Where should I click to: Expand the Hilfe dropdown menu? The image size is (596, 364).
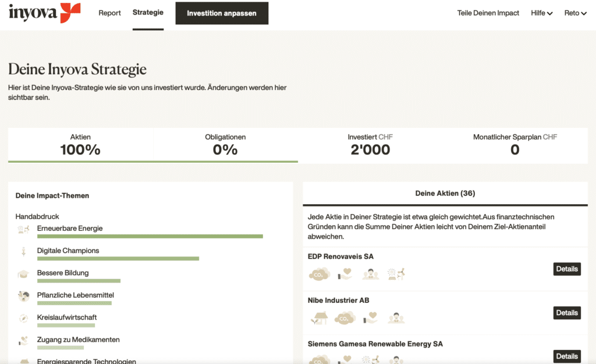point(541,13)
